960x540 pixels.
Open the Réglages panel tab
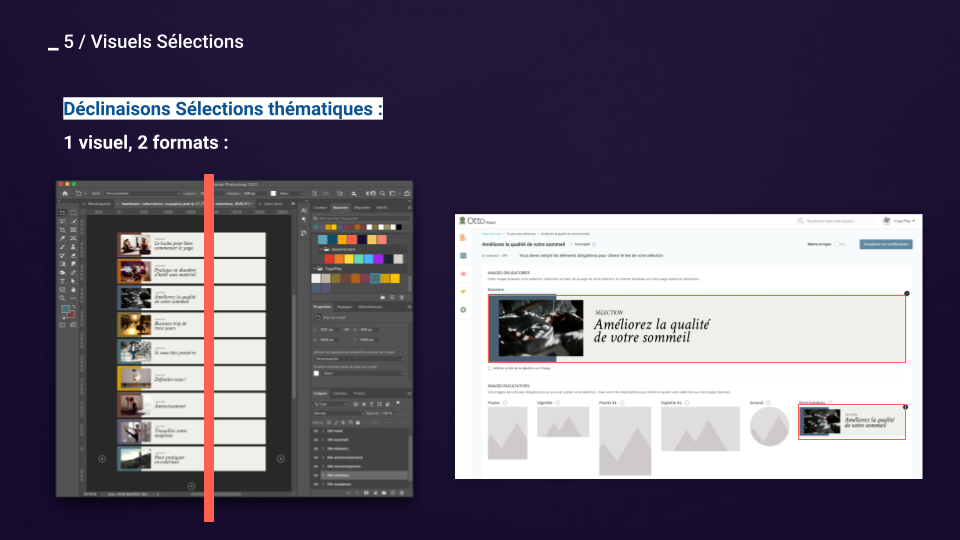(345, 307)
